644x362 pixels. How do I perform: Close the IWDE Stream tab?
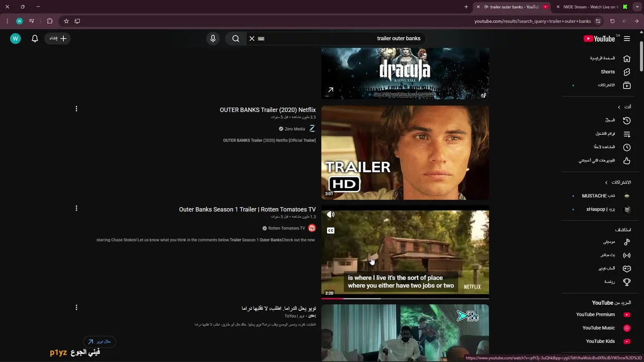click(x=558, y=7)
